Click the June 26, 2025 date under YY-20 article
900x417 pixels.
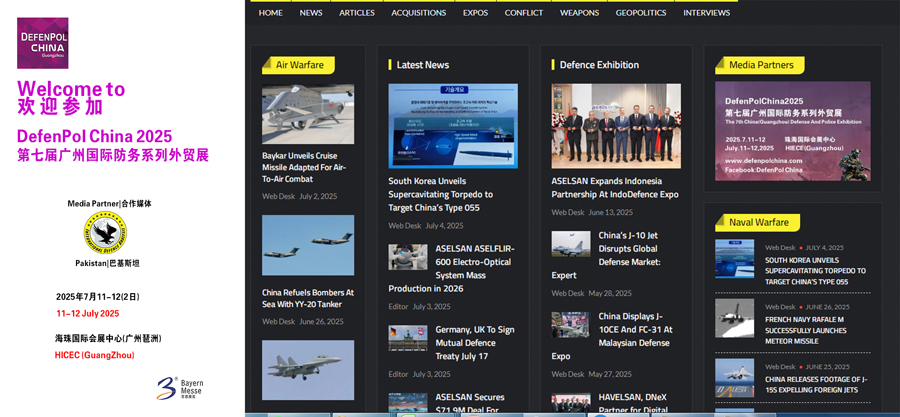coord(321,321)
